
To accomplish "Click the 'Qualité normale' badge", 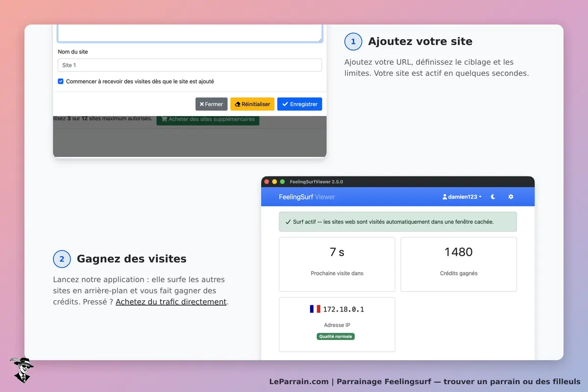I will point(336,337).
